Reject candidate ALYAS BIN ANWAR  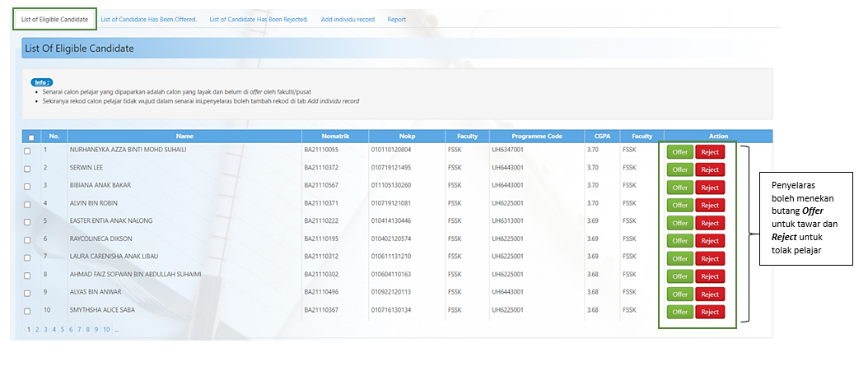710,294
